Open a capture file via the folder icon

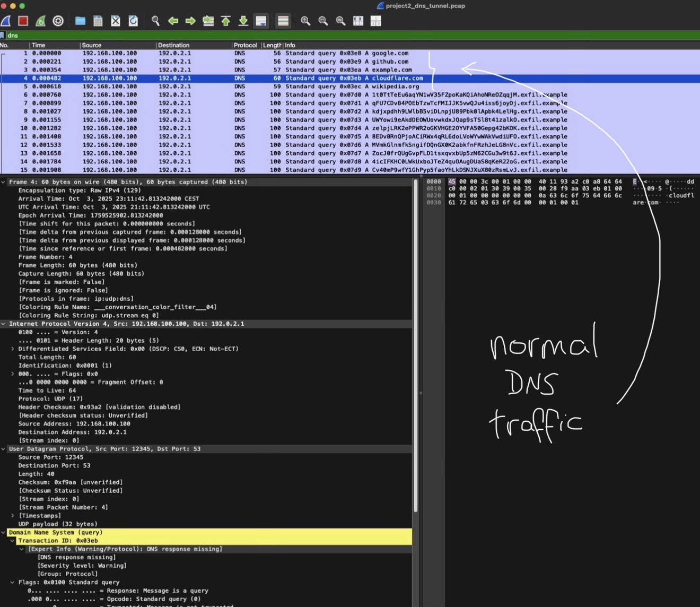coord(80,21)
